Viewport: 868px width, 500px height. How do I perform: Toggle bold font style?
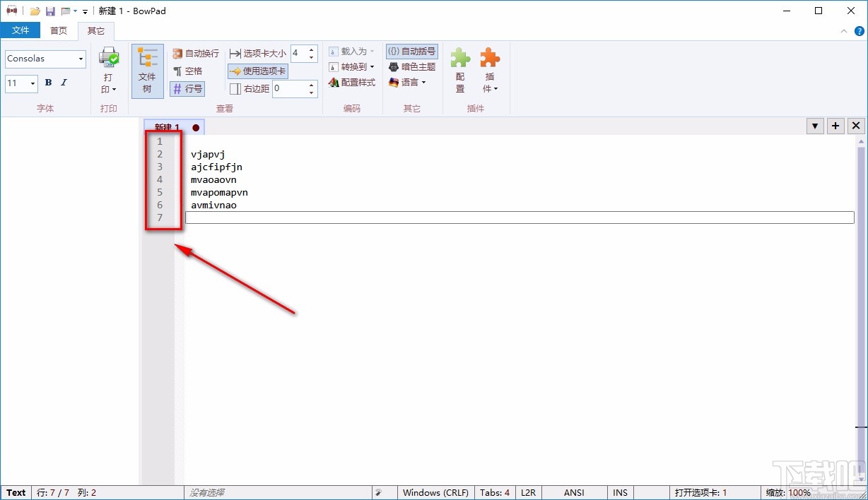(48, 83)
